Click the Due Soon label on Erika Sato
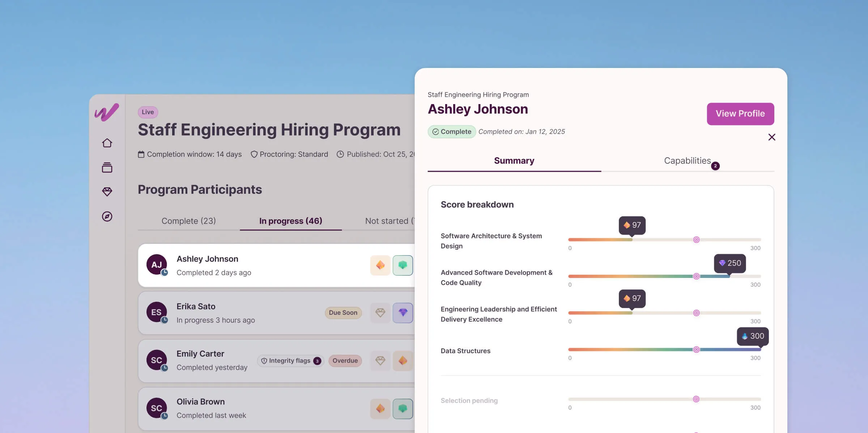 pos(343,313)
